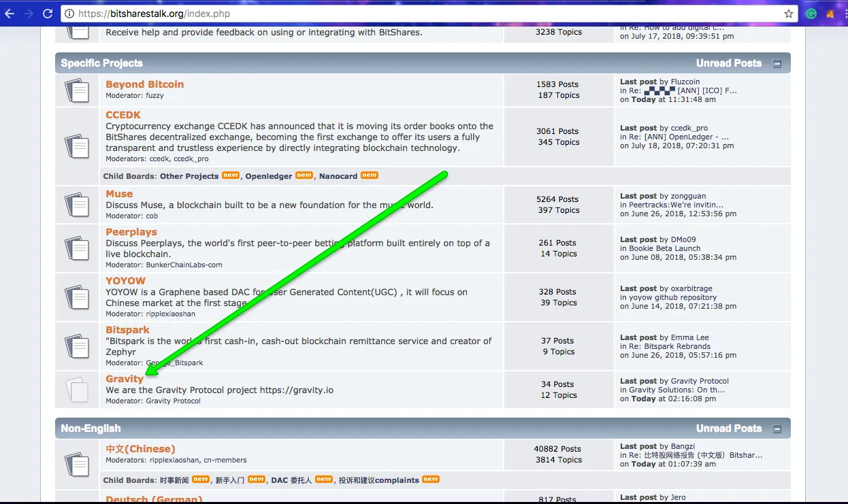Open last post Gravity Solutions: On th...
Screen dimensions: 848x504
(677, 390)
